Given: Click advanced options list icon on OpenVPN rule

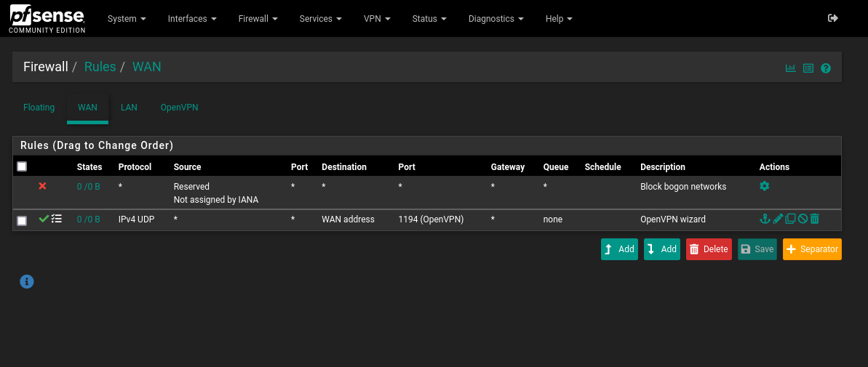Looking at the screenshot, I should 57,219.
